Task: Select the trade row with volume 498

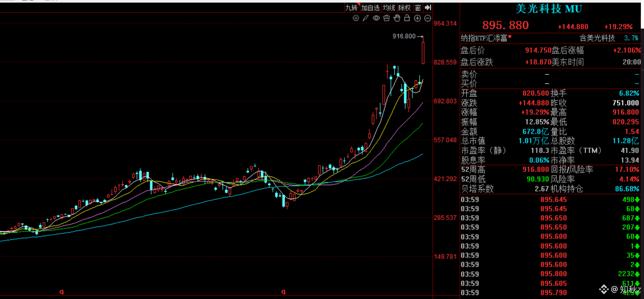Action: tap(550, 200)
